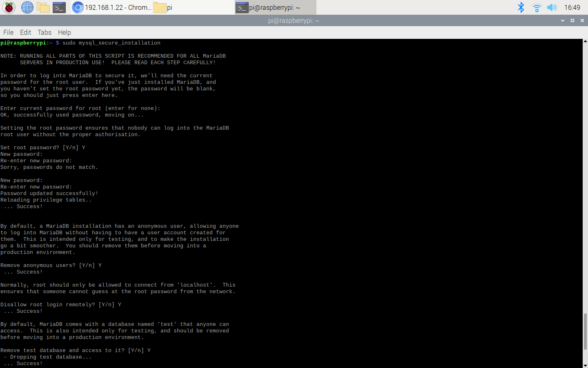Click the terminal scrollbar thumb
Screen dimensions: 588x368
coord(585,332)
